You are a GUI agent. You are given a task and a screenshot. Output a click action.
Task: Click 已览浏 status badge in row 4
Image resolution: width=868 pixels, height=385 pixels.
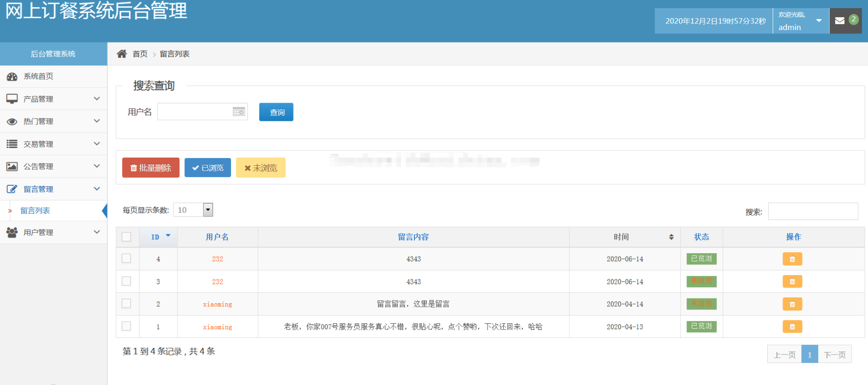pos(701,258)
